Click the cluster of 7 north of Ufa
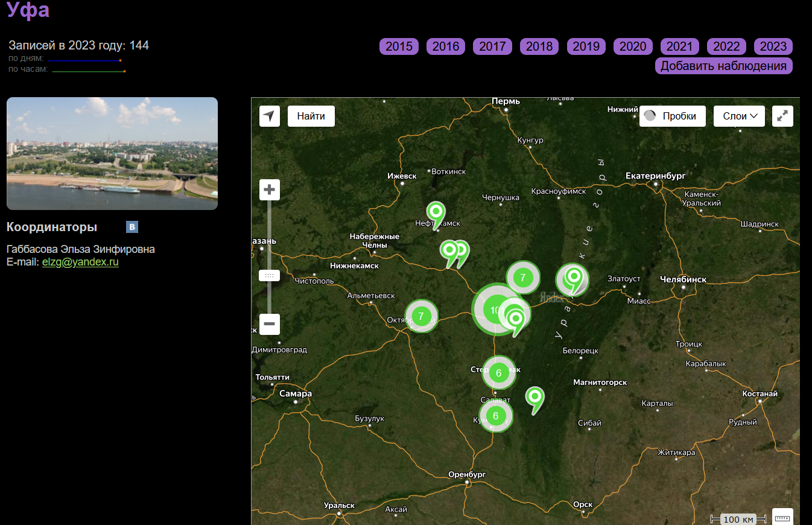This screenshot has height=525, width=812. click(x=523, y=278)
